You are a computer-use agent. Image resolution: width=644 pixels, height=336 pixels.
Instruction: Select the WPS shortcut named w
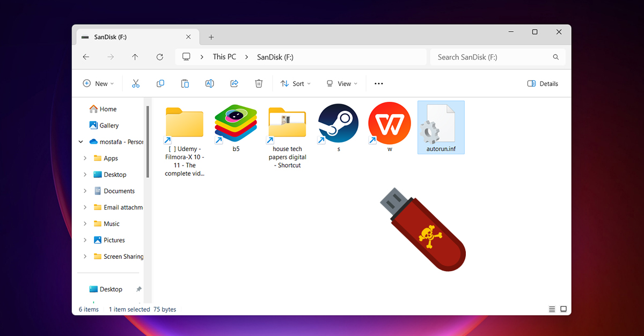coord(390,129)
